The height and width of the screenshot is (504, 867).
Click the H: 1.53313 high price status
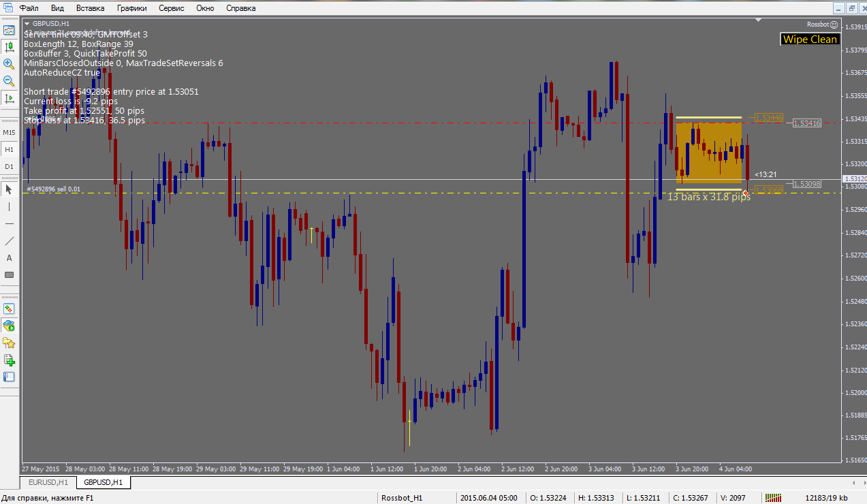597,498
